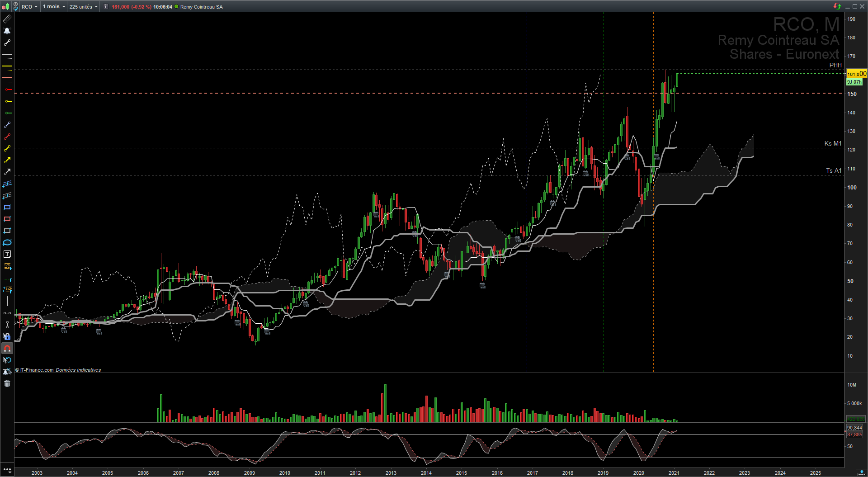
Task: Click the Remy Cointreau SA title text
Action: click(x=202, y=7)
